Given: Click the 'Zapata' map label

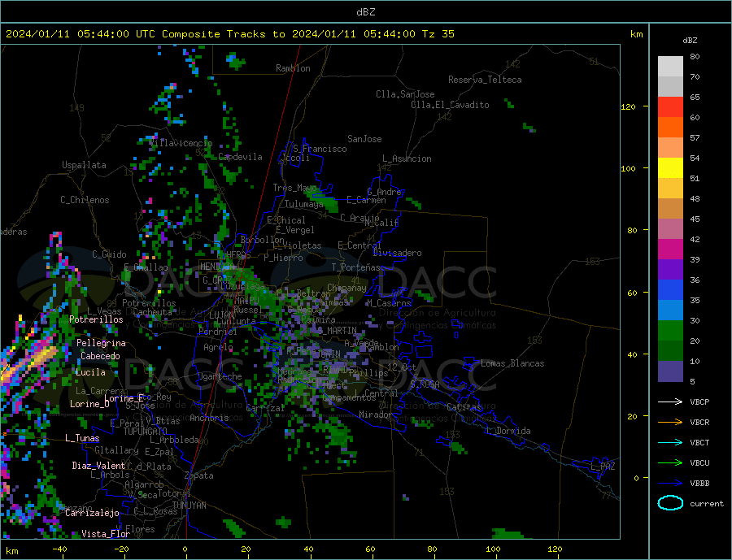Looking at the screenshot, I should (x=199, y=475).
